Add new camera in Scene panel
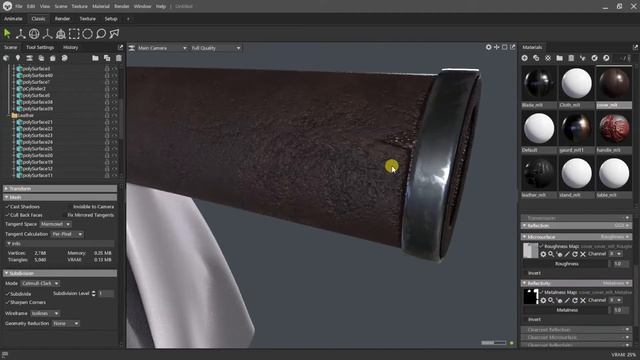This screenshot has height=360, width=640. (29, 58)
